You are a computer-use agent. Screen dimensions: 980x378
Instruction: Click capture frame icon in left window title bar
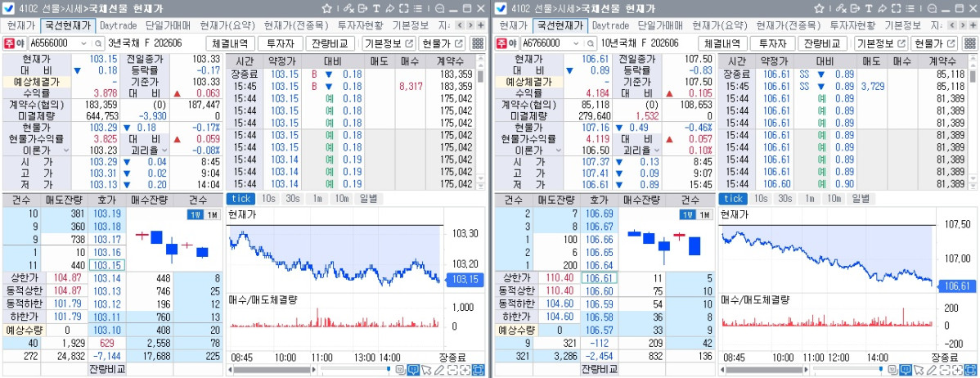pos(404,9)
